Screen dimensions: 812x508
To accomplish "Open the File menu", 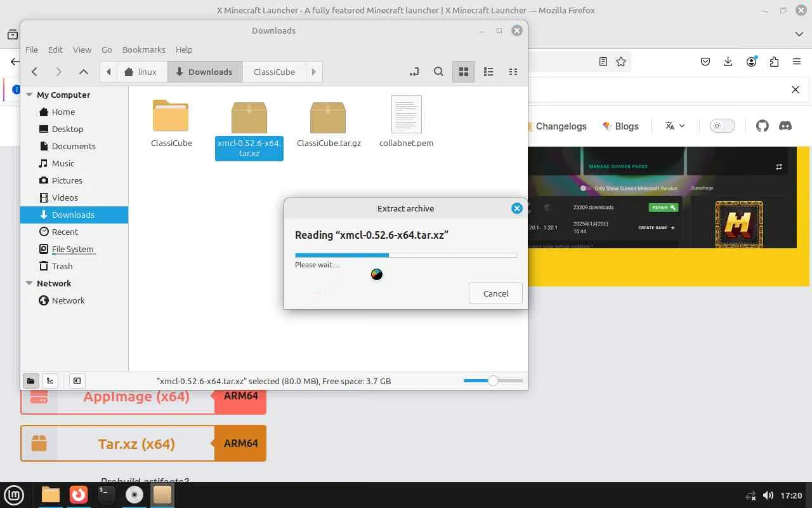I will (x=32, y=50).
